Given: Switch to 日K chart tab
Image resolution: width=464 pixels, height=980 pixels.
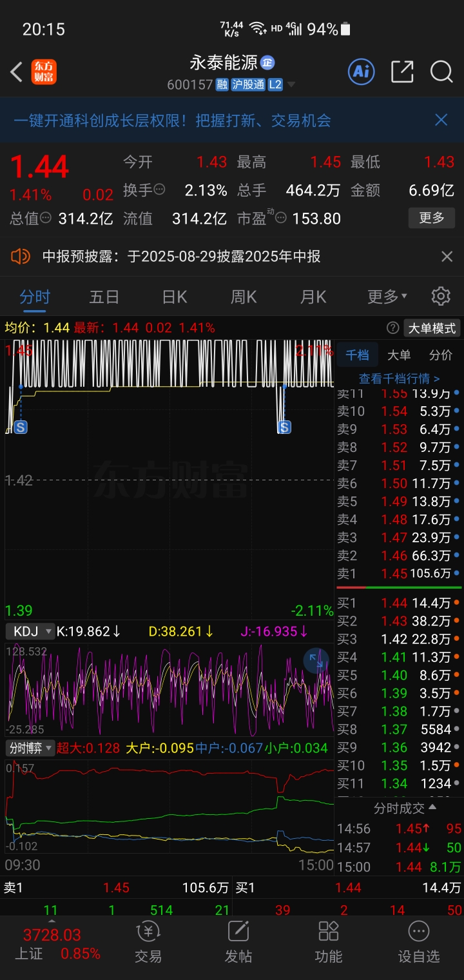Looking at the screenshot, I should click(x=174, y=297).
